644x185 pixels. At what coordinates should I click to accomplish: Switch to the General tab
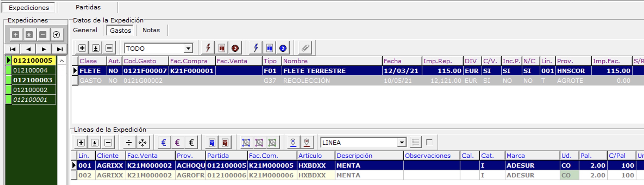pos(85,30)
